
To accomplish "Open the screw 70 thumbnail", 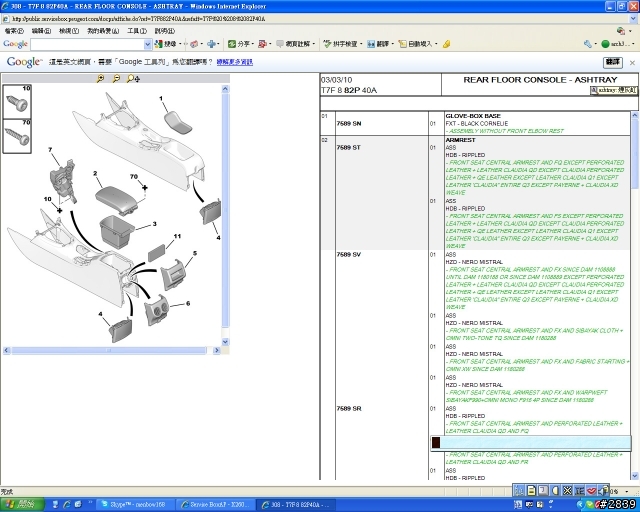I will click(17, 136).
